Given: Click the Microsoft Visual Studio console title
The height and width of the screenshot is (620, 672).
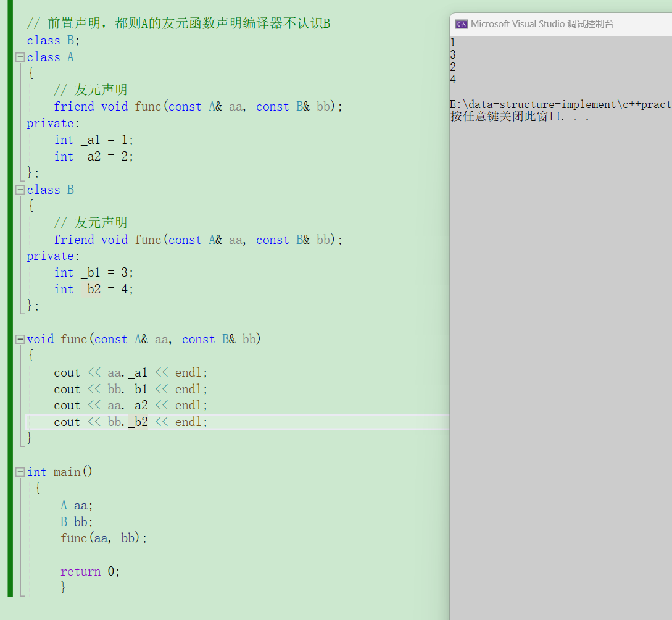Looking at the screenshot, I should (x=542, y=24).
